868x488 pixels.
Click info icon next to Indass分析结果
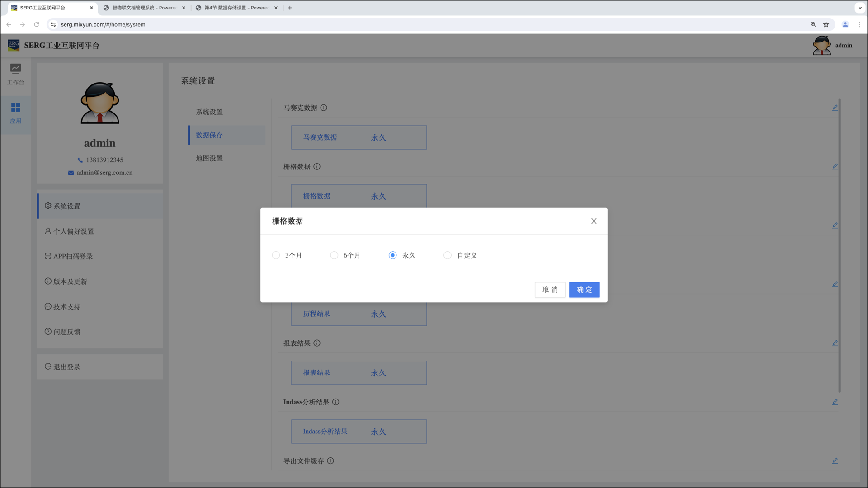(335, 402)
